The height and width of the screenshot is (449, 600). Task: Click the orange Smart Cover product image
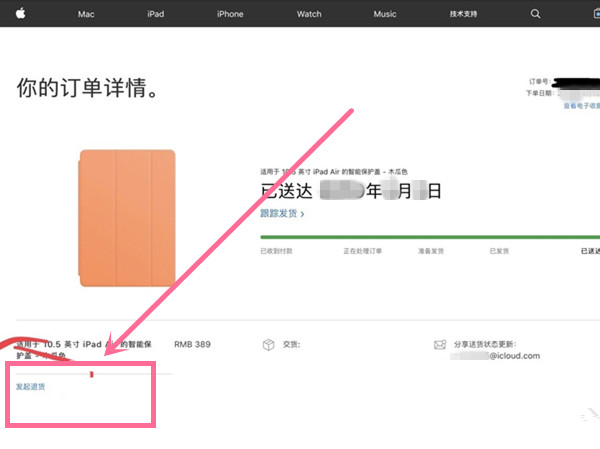(127, 218)
